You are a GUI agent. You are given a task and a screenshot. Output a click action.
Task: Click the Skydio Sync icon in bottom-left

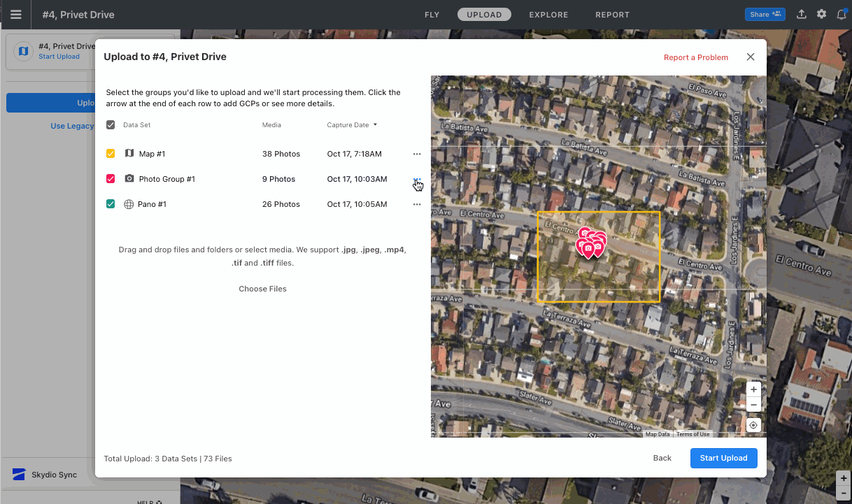[x=20, y=474]
